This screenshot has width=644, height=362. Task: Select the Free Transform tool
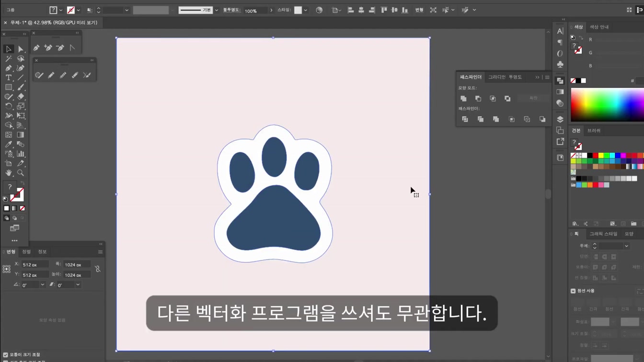[21, 116]
